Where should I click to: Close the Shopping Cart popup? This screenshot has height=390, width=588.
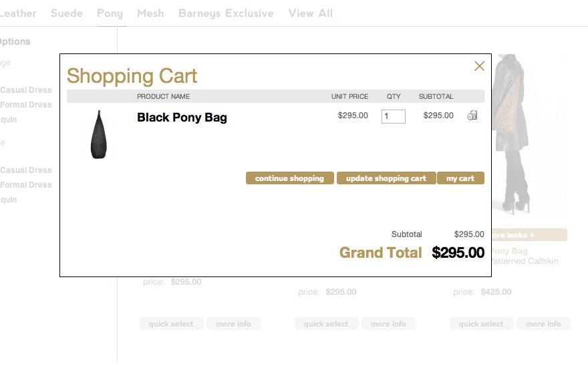tap(479, 66)
